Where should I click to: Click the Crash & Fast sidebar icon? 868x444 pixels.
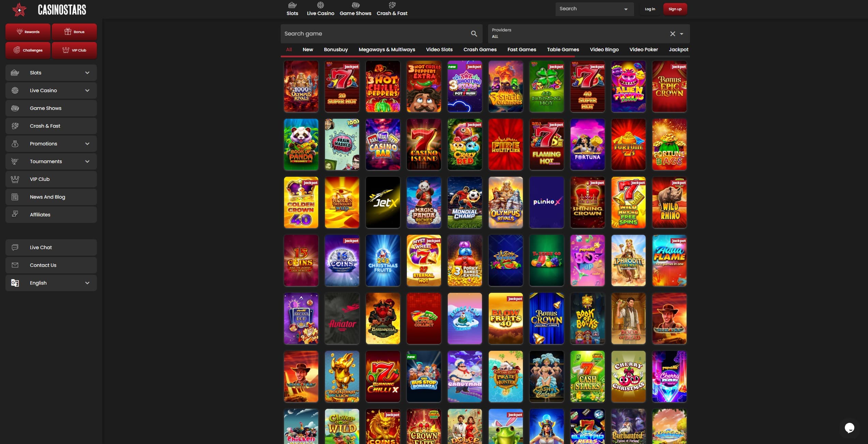tap(15, 126)
